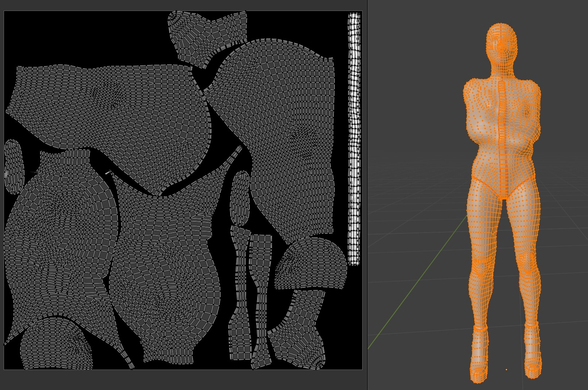Click the model's foot on the left side
588x390 pixels.
[x=478, y=371]
